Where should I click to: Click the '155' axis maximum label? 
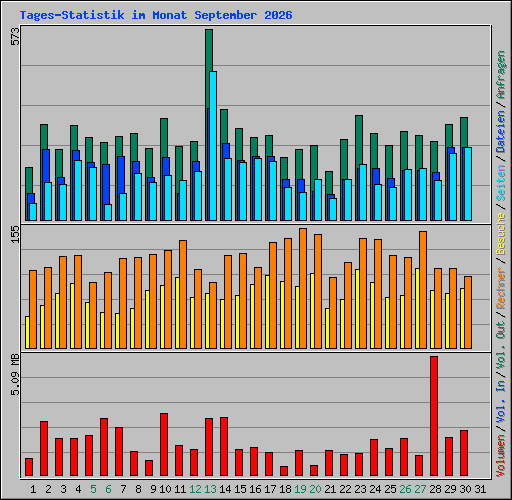point(16,234)
